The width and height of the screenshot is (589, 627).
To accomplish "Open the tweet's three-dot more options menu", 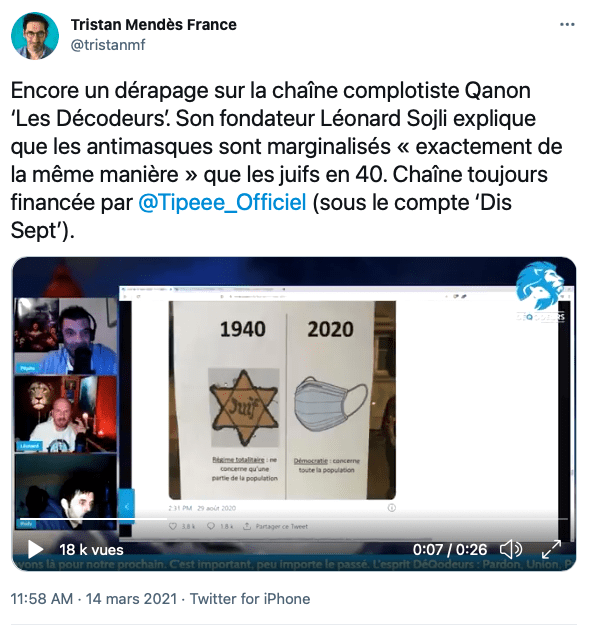I will 567,25.
